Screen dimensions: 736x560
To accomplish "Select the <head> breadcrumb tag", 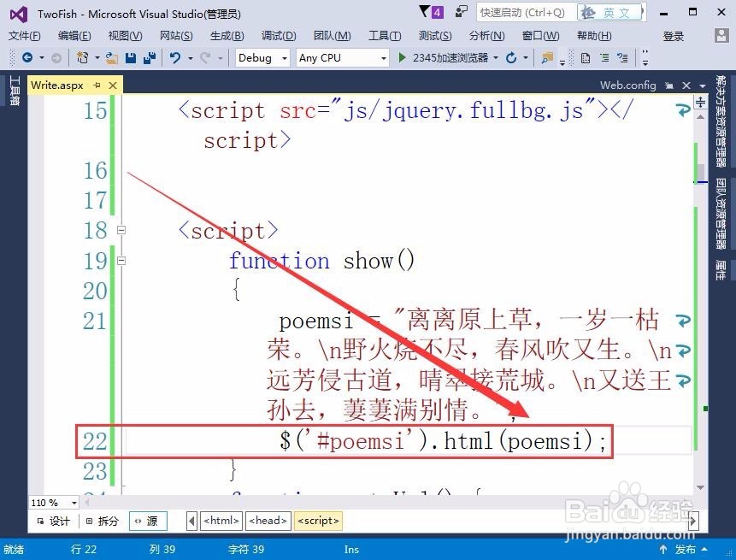I will pos(268,521).
